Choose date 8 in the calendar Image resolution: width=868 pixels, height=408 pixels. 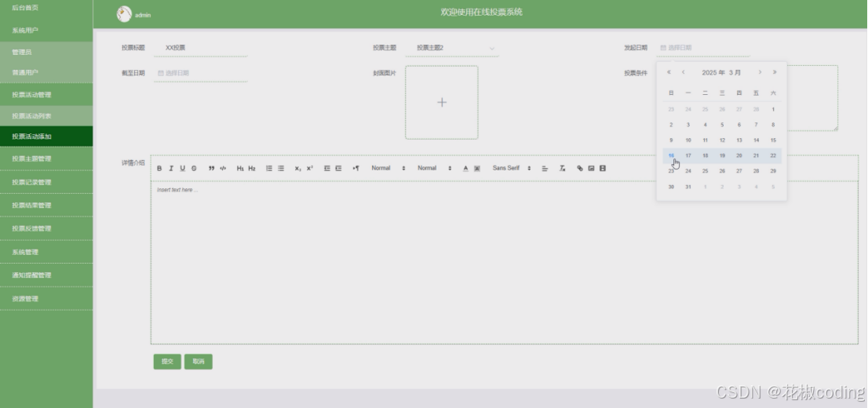pyautogui.click(x=773, y=125)
